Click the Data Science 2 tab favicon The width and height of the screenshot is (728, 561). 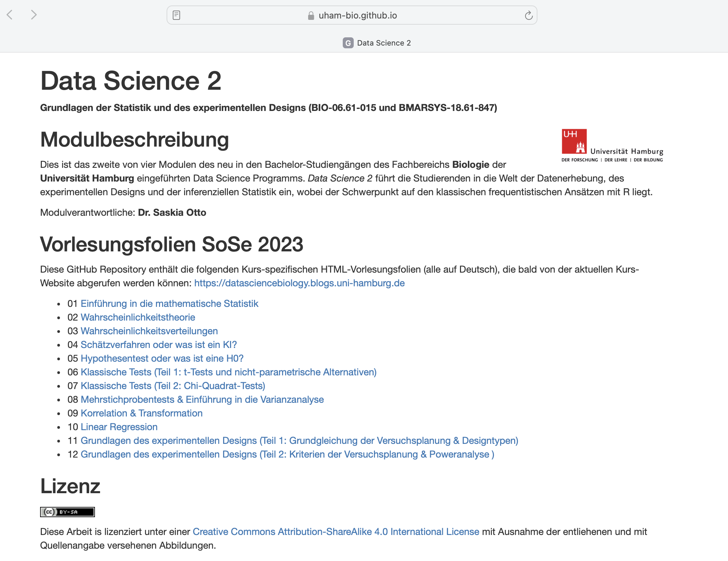[348, 43]
